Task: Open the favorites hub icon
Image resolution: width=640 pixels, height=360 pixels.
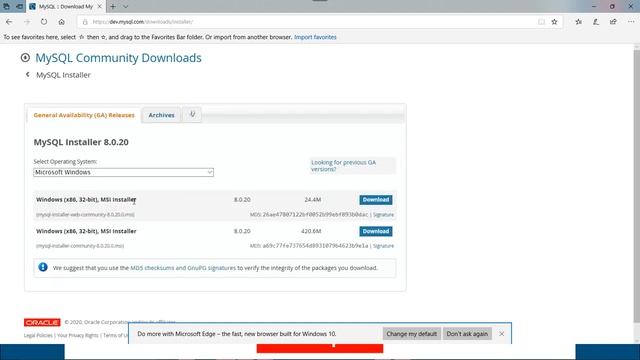Action: pos(578,22)
